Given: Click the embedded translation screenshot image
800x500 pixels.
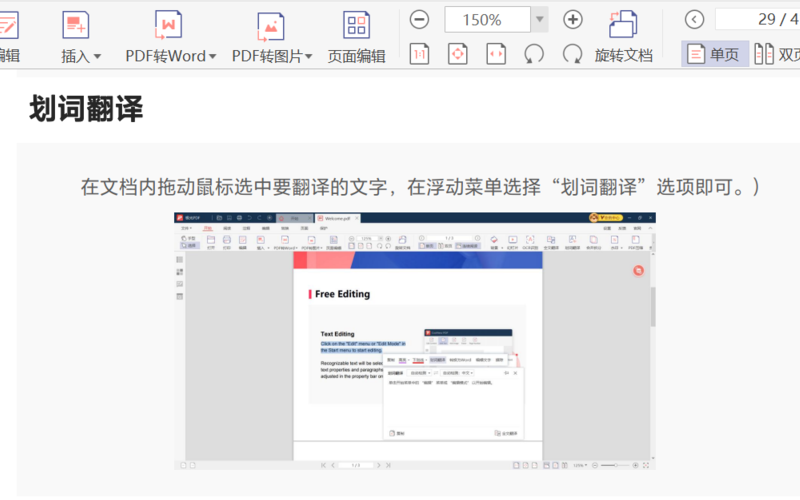Looking at the screenshot, I should point(415,341).
